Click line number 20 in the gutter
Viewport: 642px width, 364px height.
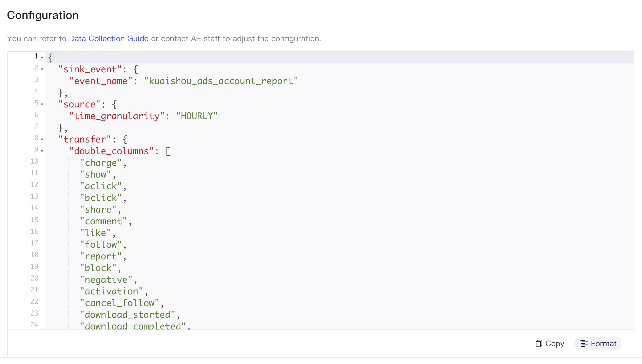click(34, 278)
